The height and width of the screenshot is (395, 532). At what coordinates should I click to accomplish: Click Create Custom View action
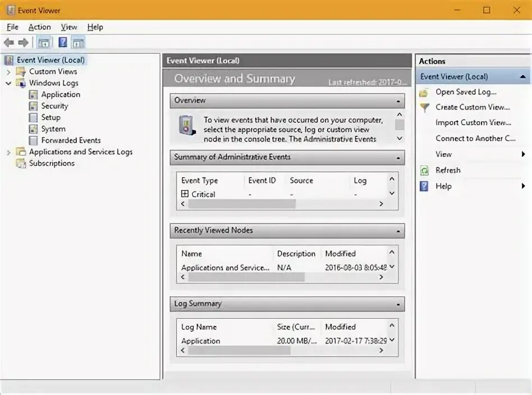(x=473, y=107)
